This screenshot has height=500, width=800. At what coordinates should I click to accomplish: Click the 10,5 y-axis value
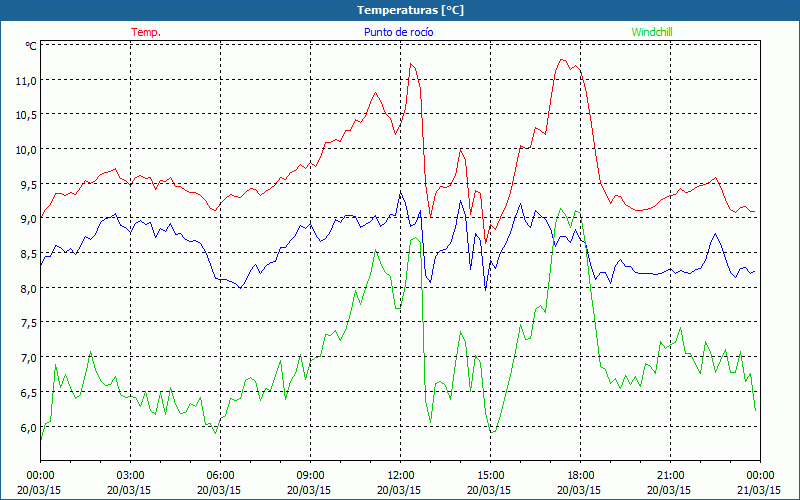click(x=27, y=115)
